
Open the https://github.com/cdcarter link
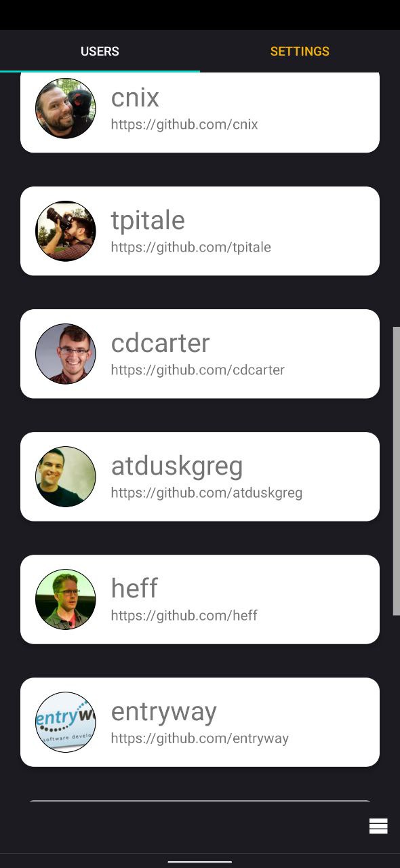(198, 370)
